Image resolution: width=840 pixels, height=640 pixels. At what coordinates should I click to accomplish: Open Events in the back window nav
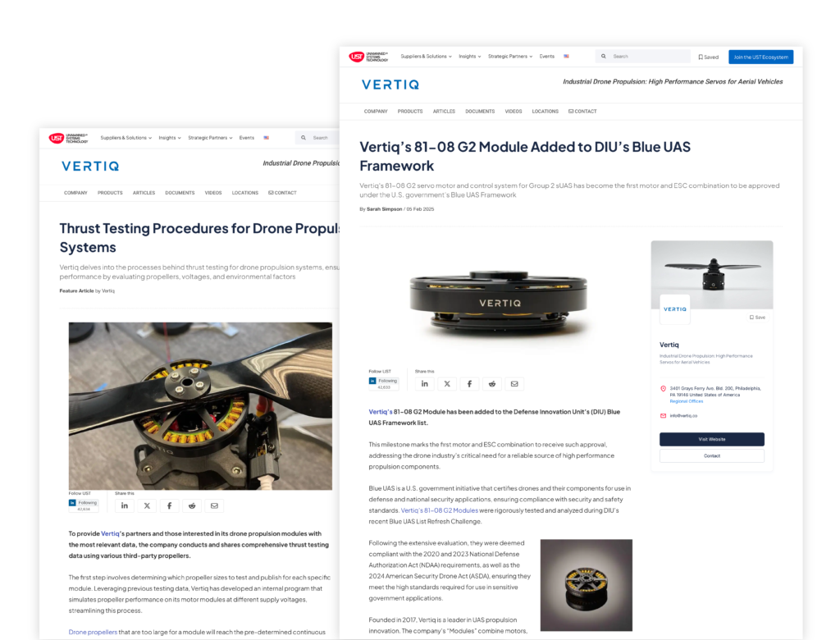[247, 138]
